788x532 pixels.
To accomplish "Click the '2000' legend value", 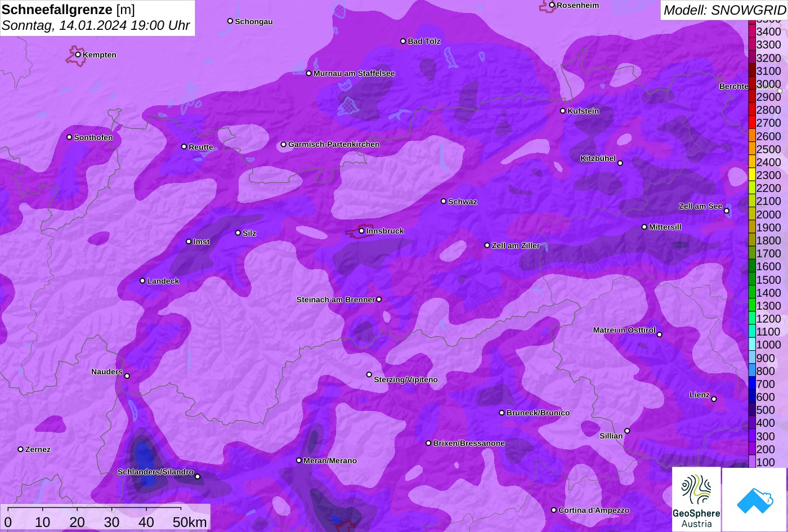I will (x=769, y=214).
